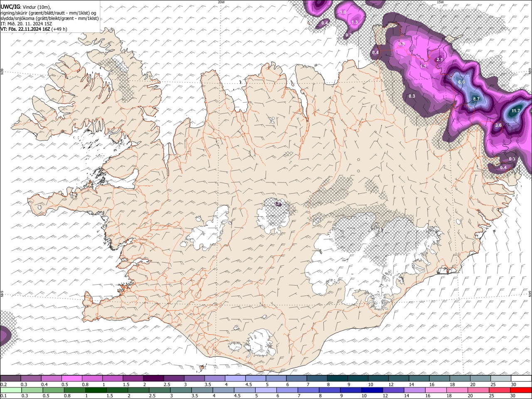Click the 'rigning/skúrir' legend description line
532x399 pixels.
48,13
